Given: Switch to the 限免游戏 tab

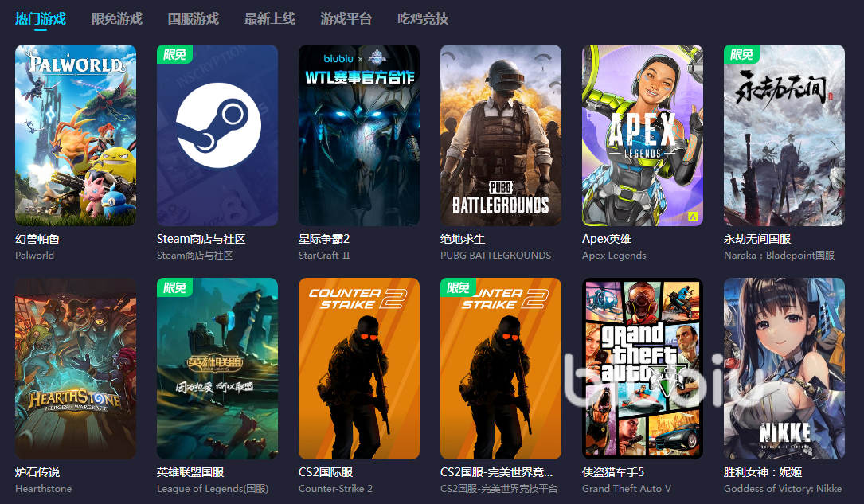Looking at the screenshot, I should (x=117, y=18).
